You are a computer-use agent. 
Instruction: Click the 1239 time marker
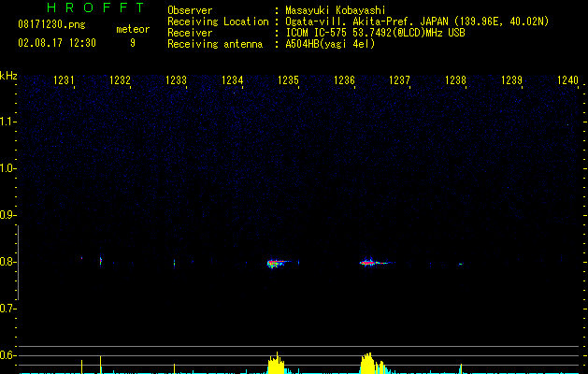(x=512, y=80)
